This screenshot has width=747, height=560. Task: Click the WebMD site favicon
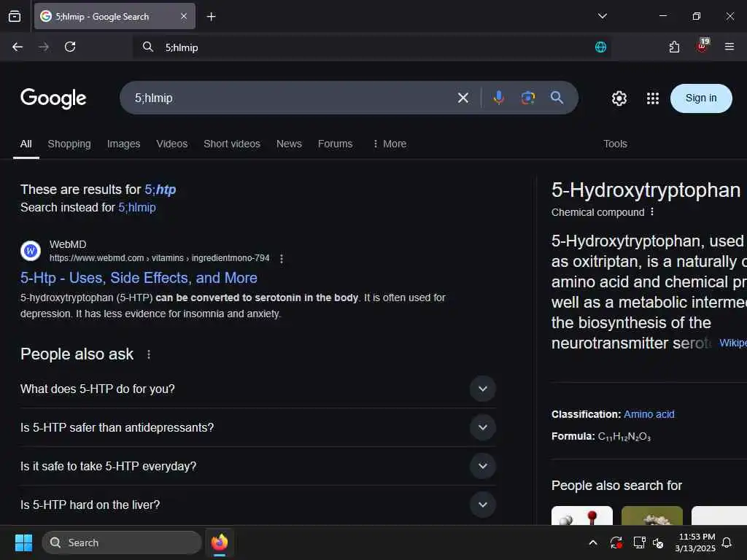[x=31, y=251]
